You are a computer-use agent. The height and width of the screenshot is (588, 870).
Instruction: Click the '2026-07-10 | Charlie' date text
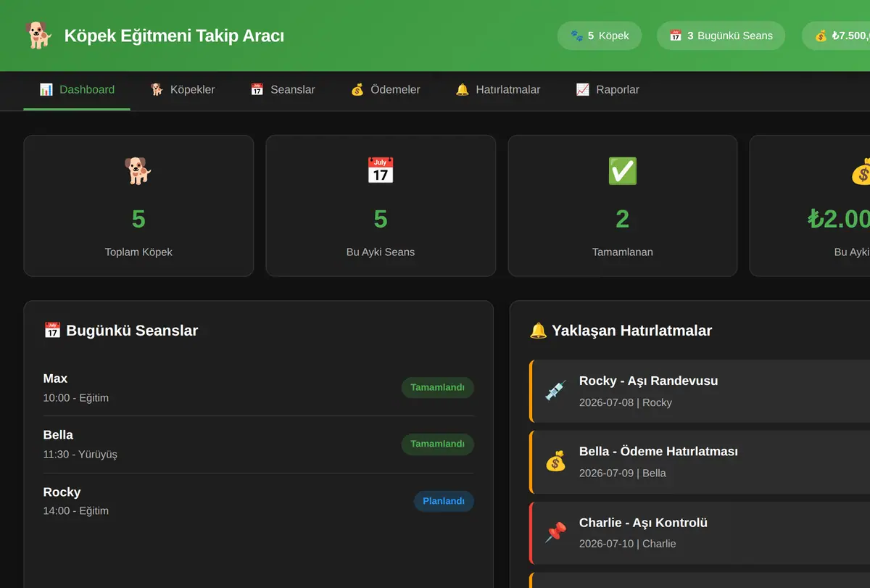coord(628,544)
